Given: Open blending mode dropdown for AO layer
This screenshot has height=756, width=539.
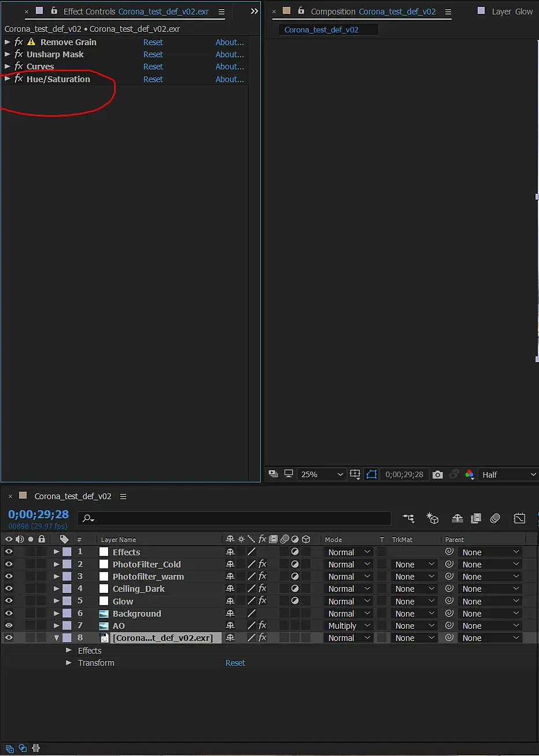Looking at the screenshot, I should [x=349, y=625].
